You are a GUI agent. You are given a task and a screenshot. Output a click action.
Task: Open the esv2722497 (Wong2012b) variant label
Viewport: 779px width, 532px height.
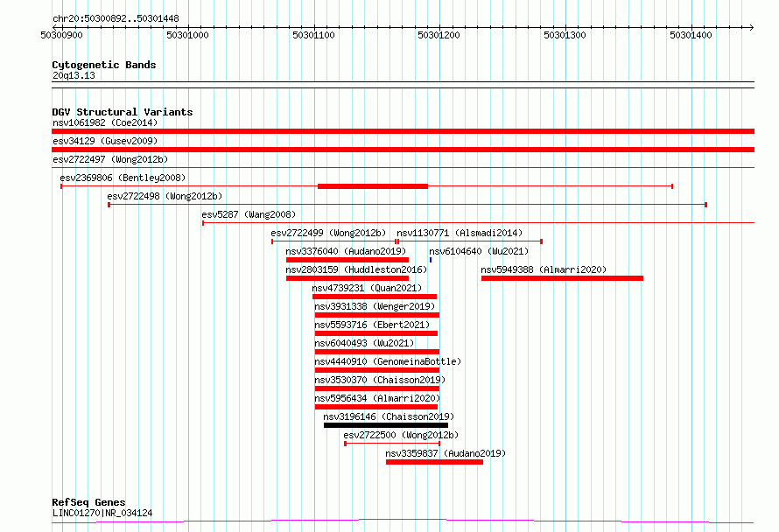click(x=110, y=159)
